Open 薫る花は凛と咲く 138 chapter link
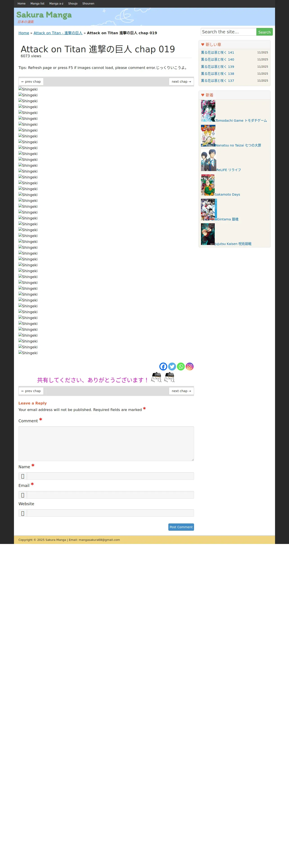This screenshot has width=289, height=868. [217, 74]
